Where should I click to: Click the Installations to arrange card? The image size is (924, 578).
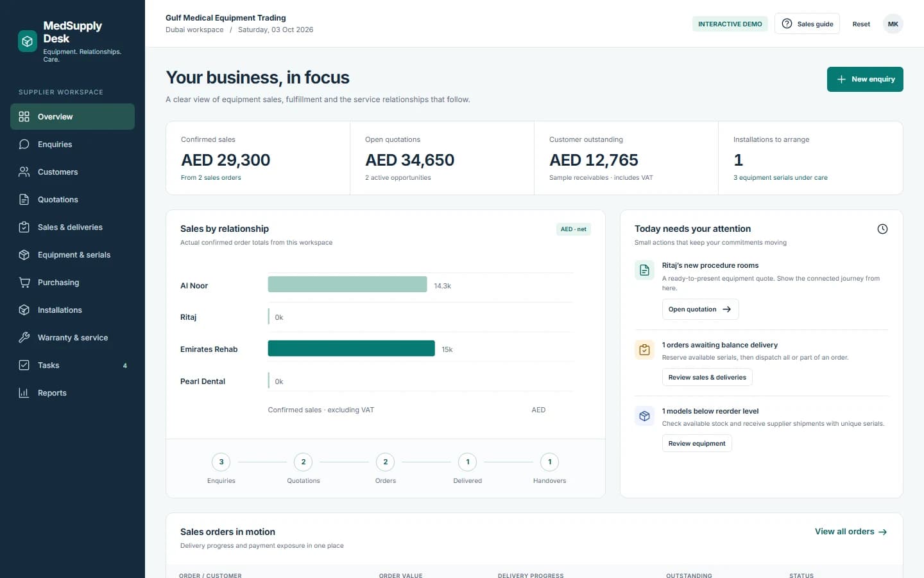[x=810, y=158]
